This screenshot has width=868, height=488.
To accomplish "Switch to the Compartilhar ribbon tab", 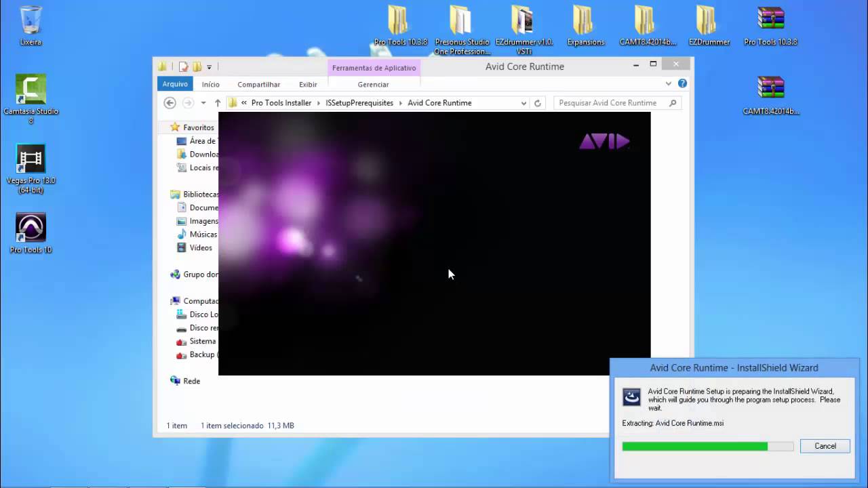I will point(259,84).
